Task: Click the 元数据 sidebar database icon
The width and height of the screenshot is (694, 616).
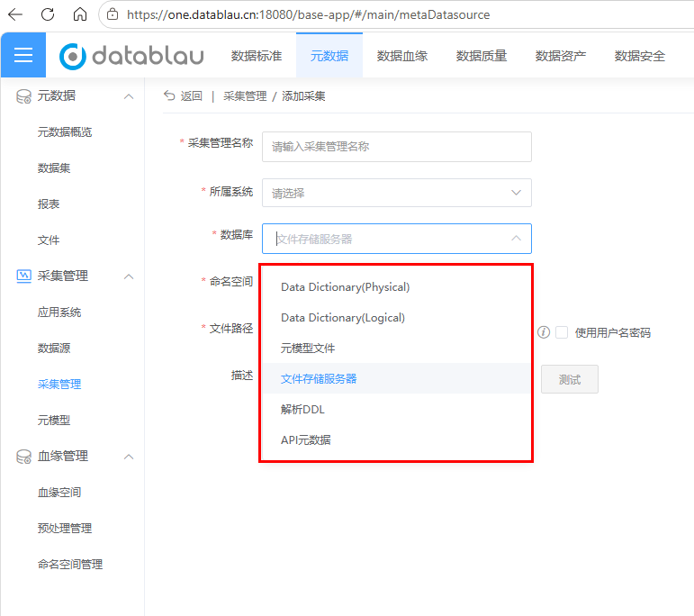Action: tap(23, 96)
